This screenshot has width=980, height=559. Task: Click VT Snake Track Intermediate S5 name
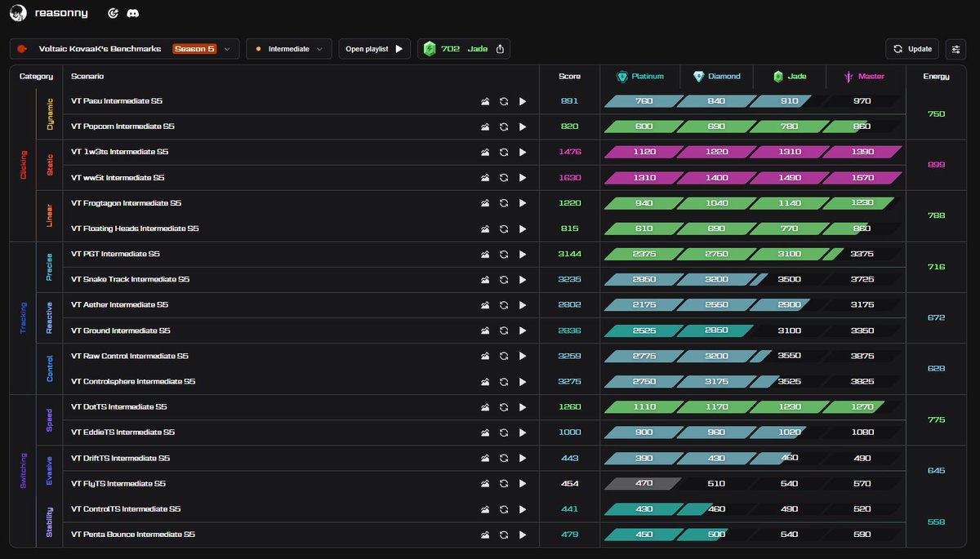[130, 279]
